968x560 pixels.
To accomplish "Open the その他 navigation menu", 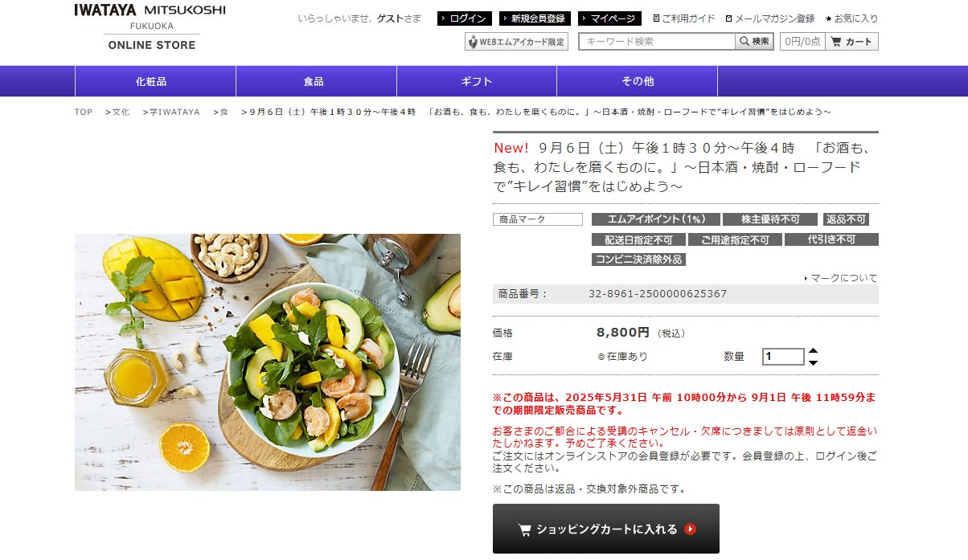I will (637, 81).
